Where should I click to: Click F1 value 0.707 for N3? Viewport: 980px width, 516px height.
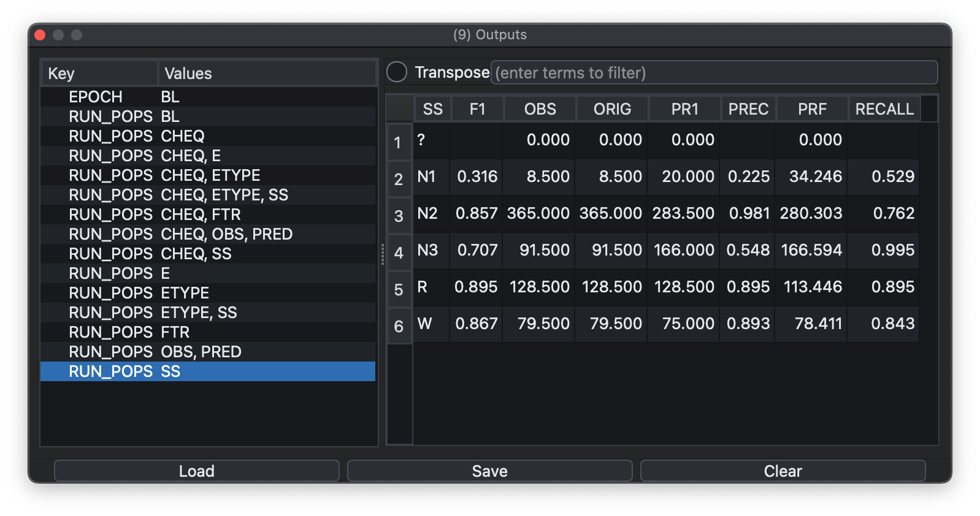477,251
